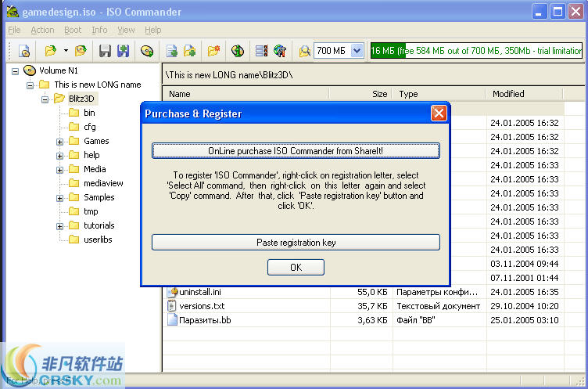Click the Paste registration key button
Viewport: 588px width, 389px height.
(296, 243)
